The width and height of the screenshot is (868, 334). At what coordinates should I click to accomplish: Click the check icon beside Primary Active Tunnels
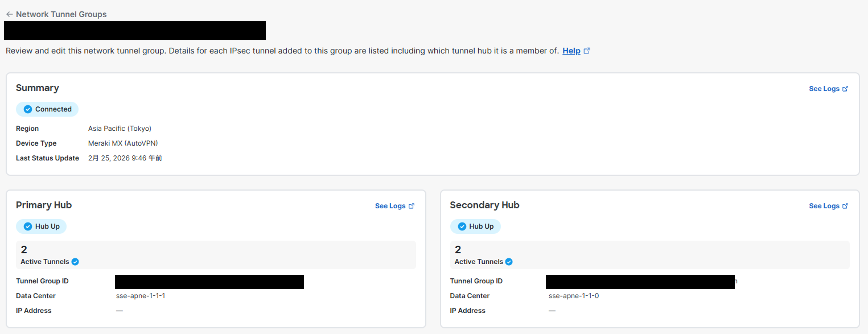(75, 262)
